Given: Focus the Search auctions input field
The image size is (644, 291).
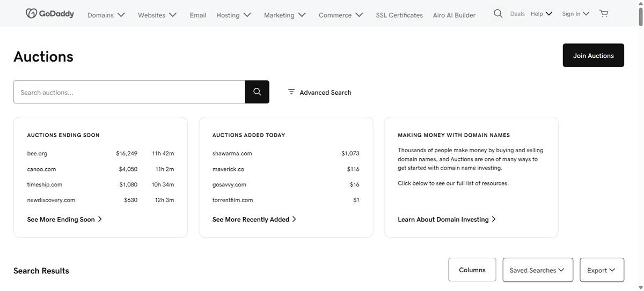Looking at the screenshot, I should (129, 92).
